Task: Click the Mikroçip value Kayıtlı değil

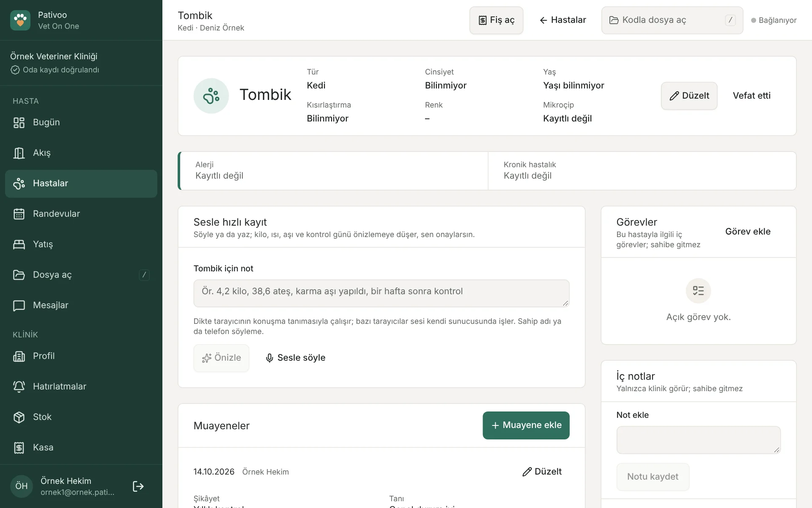Action: click(567, 119)
